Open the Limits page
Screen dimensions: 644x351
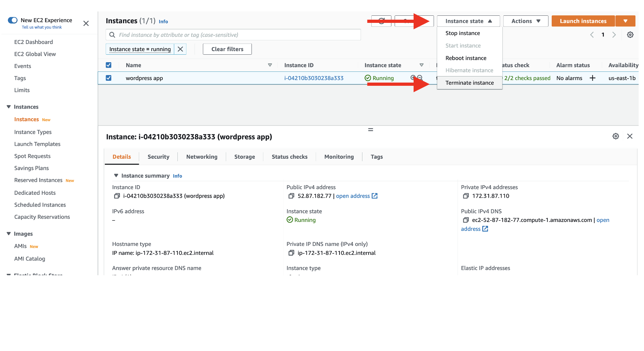22,90
